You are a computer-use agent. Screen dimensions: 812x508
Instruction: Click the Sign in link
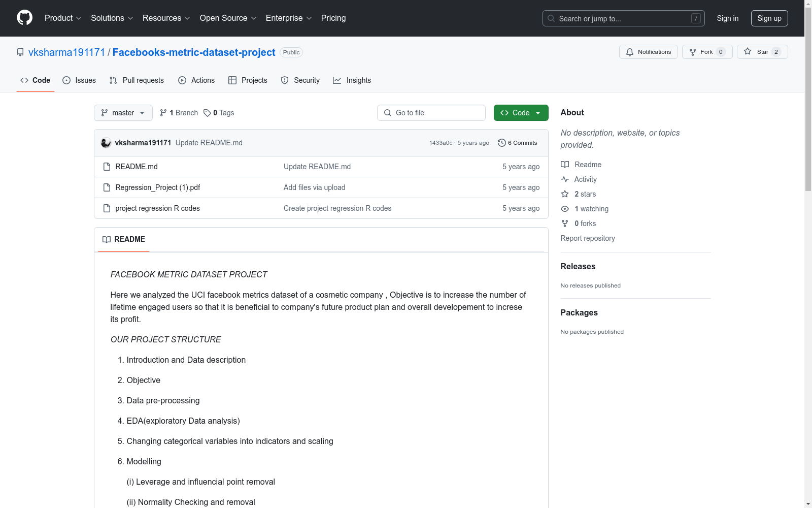click(x=728, y=18)
